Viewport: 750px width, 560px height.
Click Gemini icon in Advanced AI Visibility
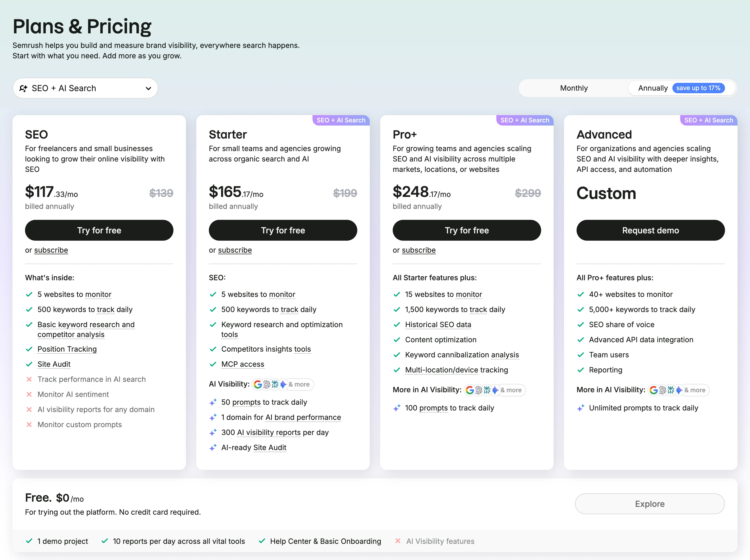679,390
